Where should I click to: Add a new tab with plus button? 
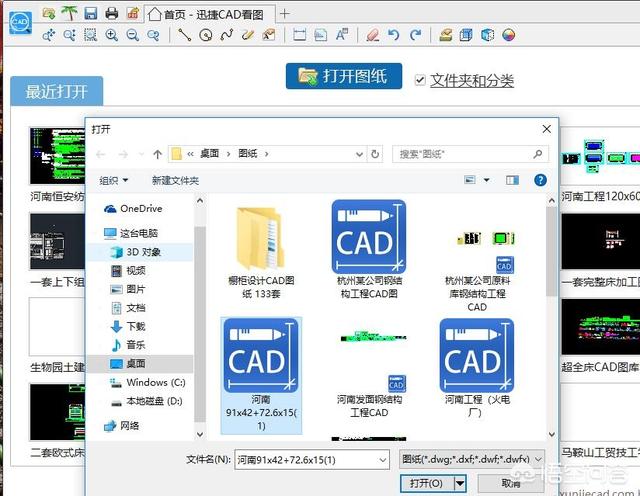(285, 14)
